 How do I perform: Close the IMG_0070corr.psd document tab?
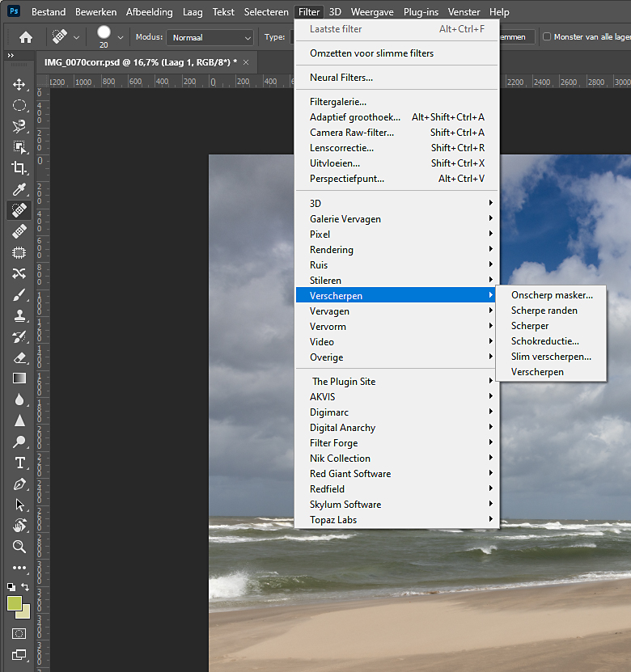pos(247,62)
